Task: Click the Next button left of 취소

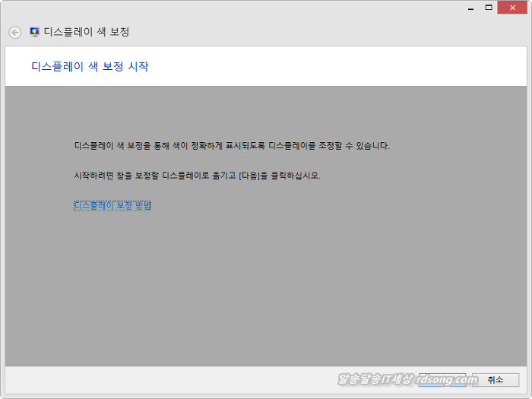Action: click(442, 379)
